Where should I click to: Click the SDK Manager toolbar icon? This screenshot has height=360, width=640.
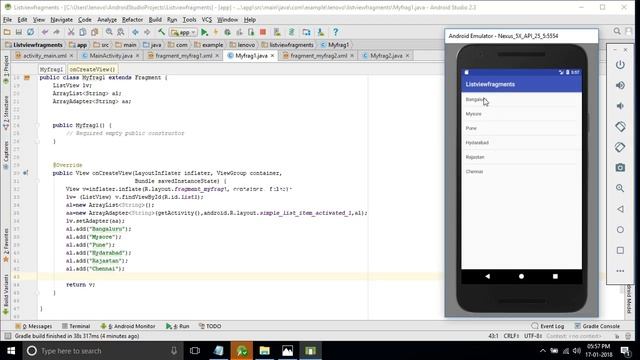(x=321, y=32)
